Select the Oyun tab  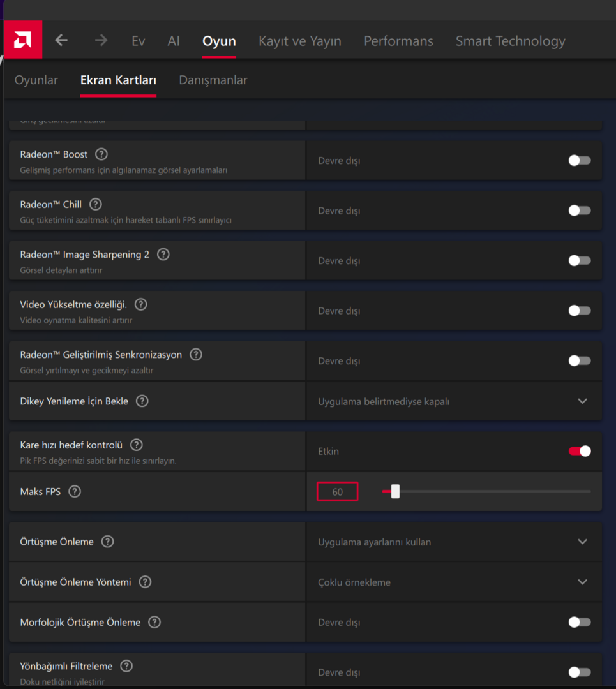219,41
